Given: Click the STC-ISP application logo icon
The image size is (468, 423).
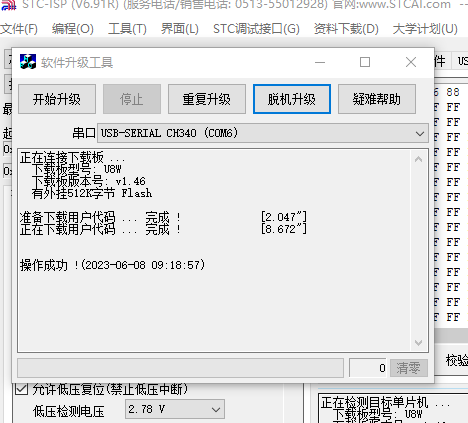Looking at the screenshot, I should point(8,5).
